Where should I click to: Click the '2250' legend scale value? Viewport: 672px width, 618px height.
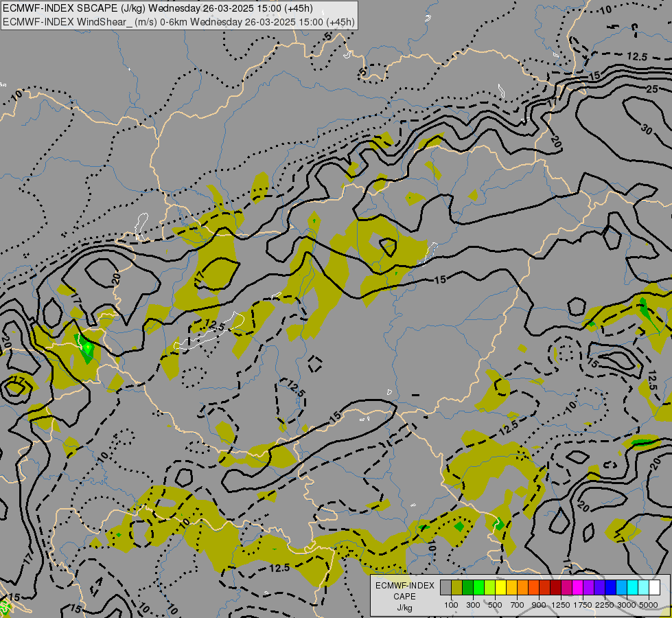[605, 605]
